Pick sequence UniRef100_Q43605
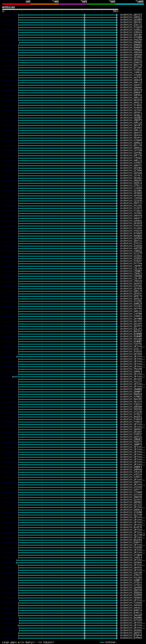 [x=131, y=223]
